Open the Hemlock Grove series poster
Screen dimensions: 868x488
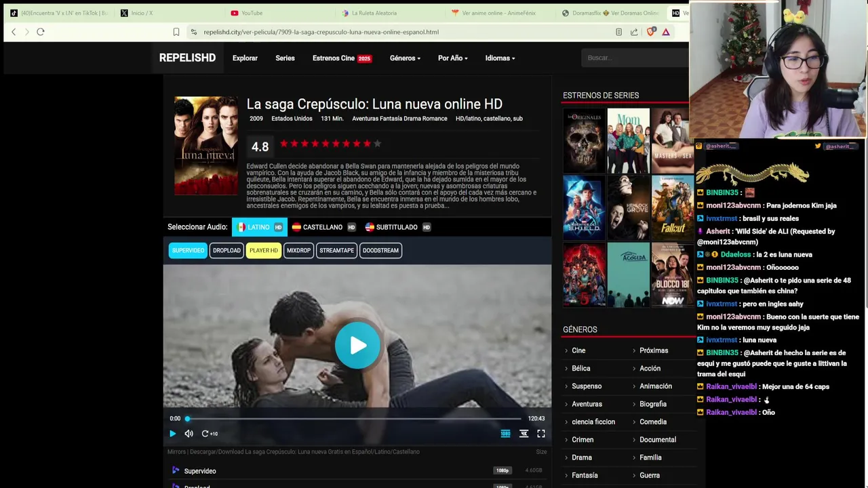pos(628,207)
